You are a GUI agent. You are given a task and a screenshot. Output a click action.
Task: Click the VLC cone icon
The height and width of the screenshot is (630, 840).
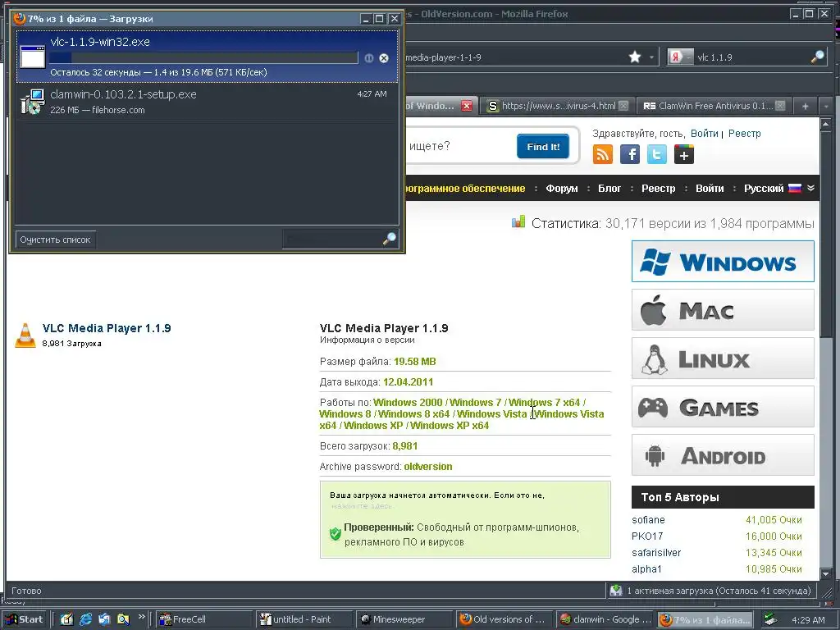pyautogui.click(x=25, y=336)
